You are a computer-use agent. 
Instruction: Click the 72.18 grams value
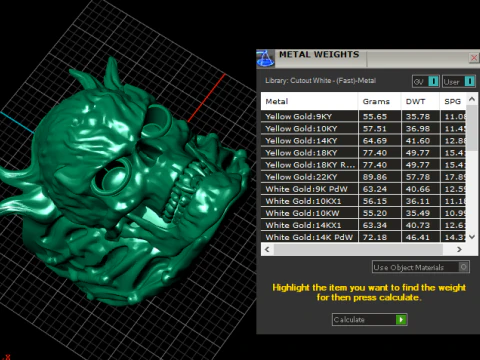375,237
